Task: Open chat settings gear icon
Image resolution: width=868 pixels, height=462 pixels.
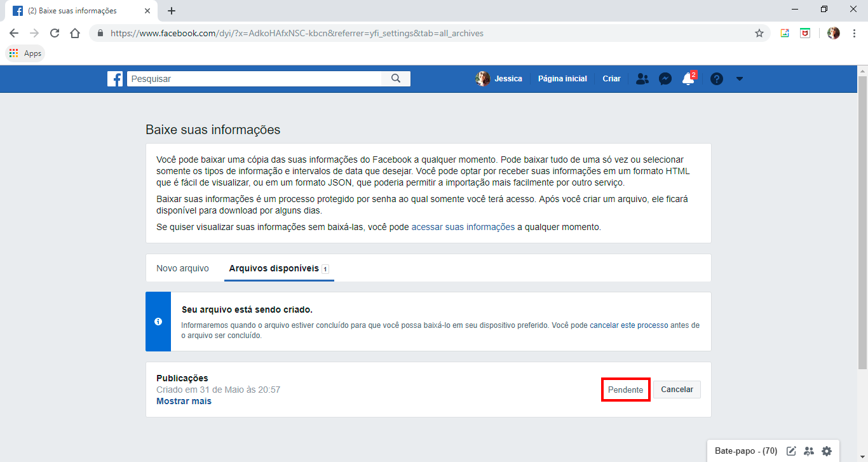Action: pyautogui.click(x=827, y=451)
